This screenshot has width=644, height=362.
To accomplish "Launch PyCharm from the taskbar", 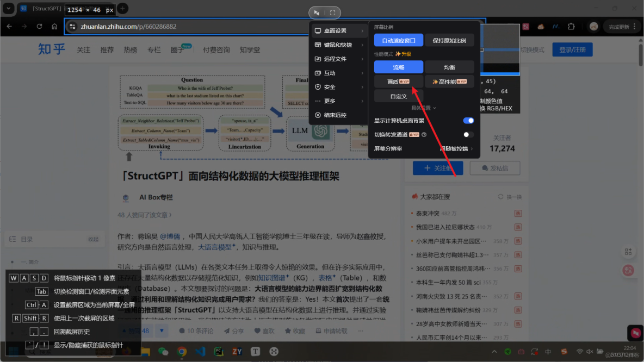I will [219, 351].
